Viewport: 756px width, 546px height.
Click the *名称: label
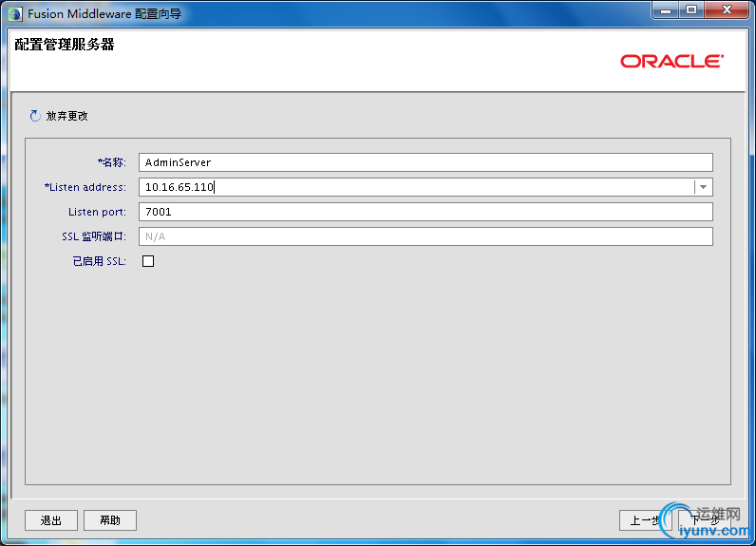pyautogui.click(x=112, y=162)
